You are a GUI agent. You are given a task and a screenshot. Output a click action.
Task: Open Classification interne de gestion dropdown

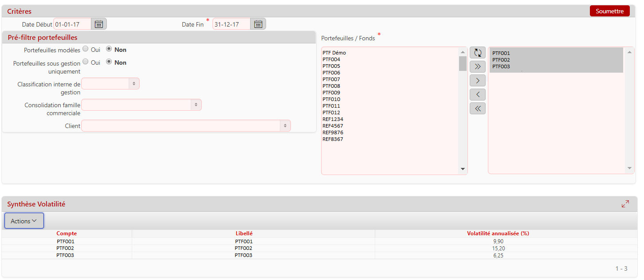tap(110, 83)
